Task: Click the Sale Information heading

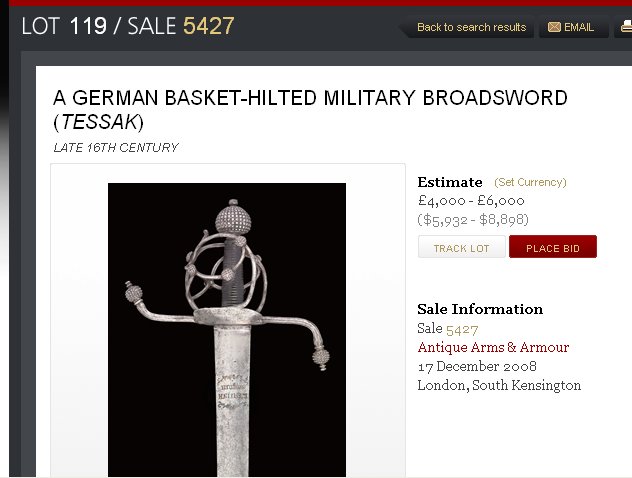Action: pos(480,309)
